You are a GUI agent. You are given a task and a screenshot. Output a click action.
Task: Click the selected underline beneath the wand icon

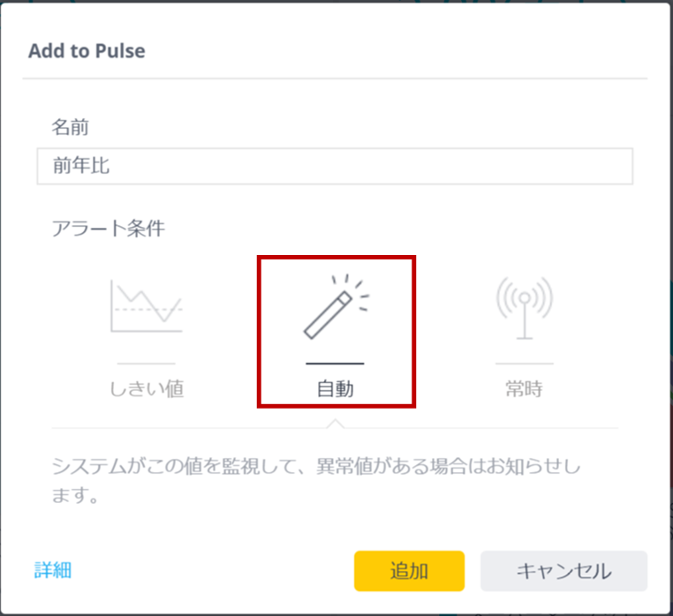point(335,364)
